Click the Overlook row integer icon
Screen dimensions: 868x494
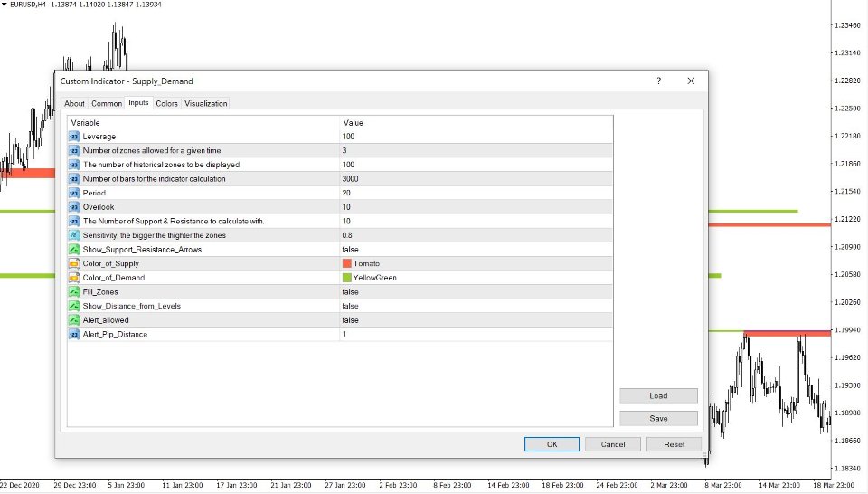point(74,207)
